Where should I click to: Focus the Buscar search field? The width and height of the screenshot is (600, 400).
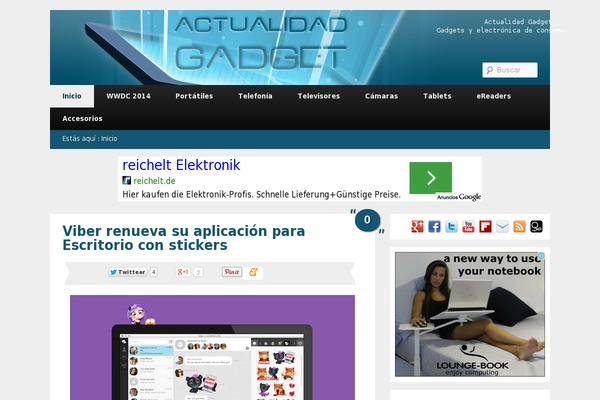(x=510, y=70)
